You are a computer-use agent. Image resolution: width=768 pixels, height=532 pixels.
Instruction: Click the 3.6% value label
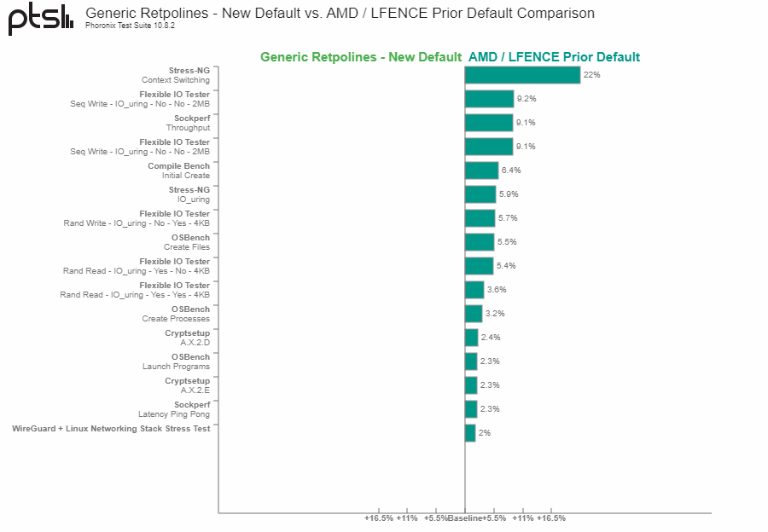pyautogui.click(x=497, y=290)
